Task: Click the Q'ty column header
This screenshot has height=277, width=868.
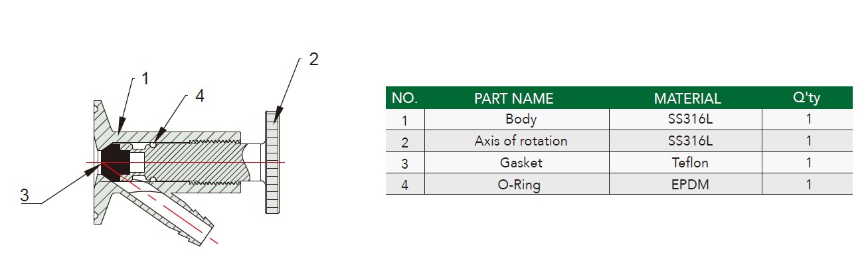Action: tap(807, 98)
